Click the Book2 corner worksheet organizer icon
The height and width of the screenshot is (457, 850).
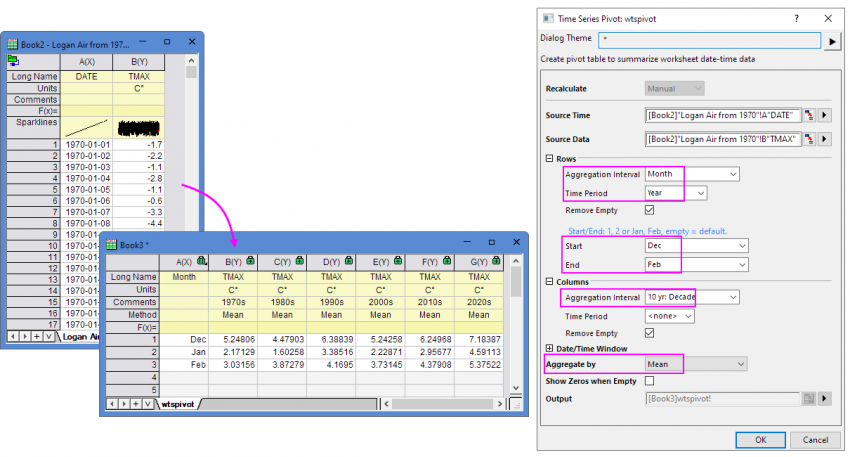pos(13,60)
